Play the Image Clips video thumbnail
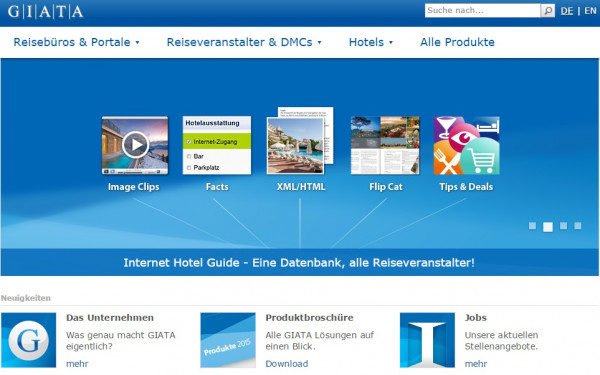Screen dimensions: 600x375 (x=135, y=145)
